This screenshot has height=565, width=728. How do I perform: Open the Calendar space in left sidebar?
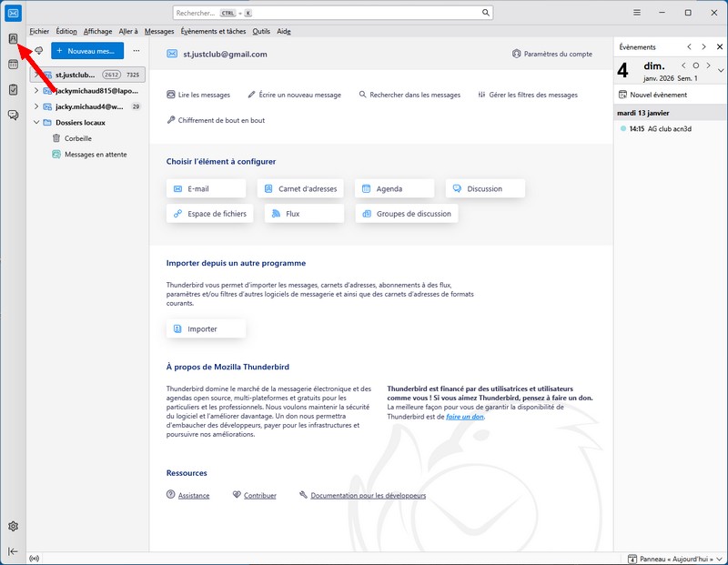(13, 65)
